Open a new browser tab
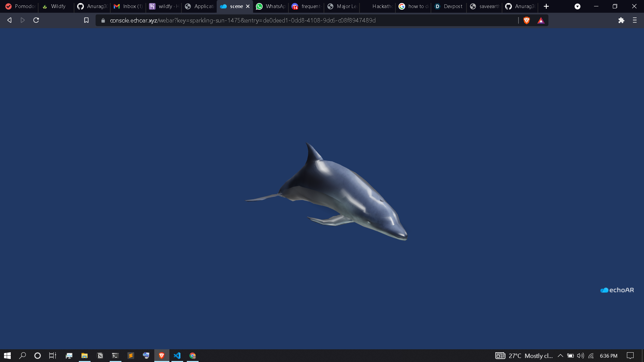 click(x=546, y=6)
